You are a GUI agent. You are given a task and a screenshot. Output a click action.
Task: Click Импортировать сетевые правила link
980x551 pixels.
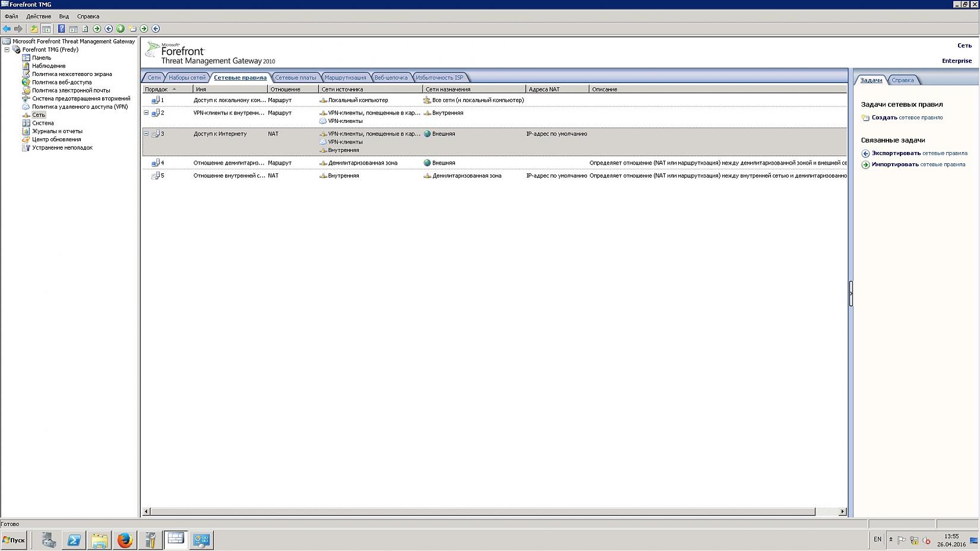(x=918, y=164)
